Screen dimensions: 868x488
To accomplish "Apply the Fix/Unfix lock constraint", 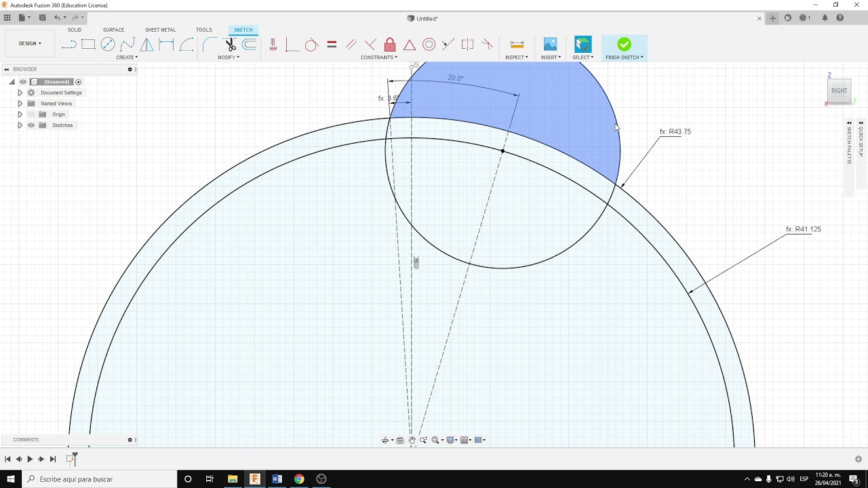I will (390, 45).
